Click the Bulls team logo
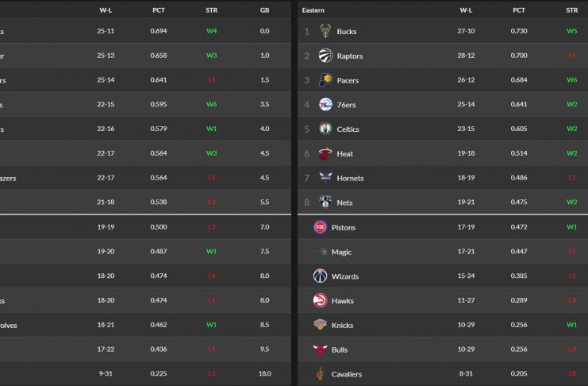The width and height of the screenshot is (588, 386). click(320, 349)
